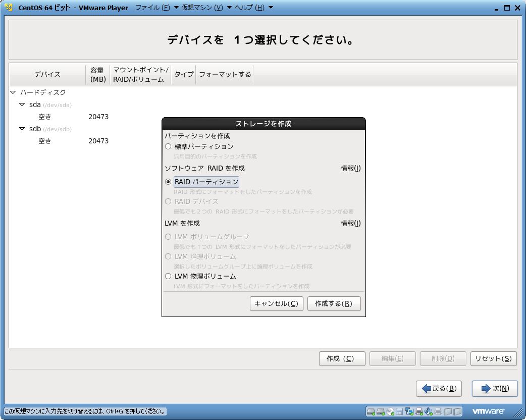
Task: Open 情報(I) for LVM を作成
Action: (x=350, y=224)
